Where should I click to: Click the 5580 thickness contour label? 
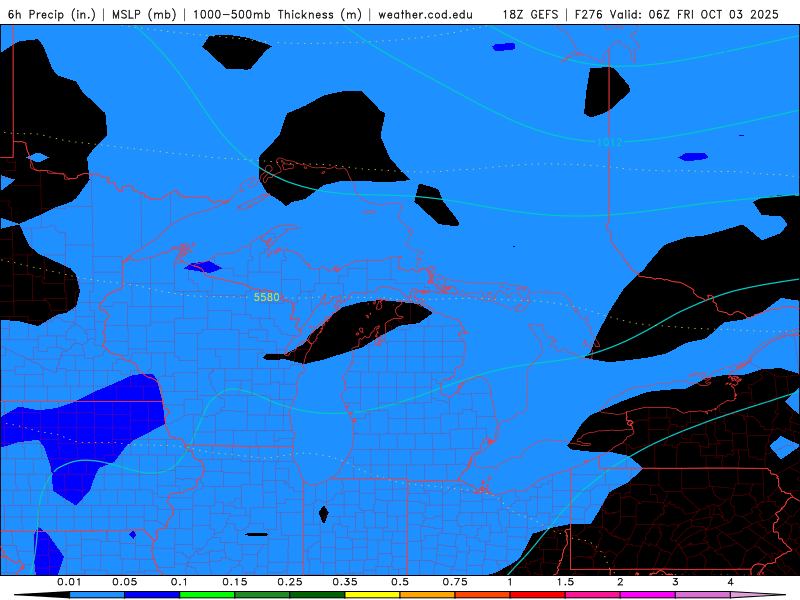[266, 297]
